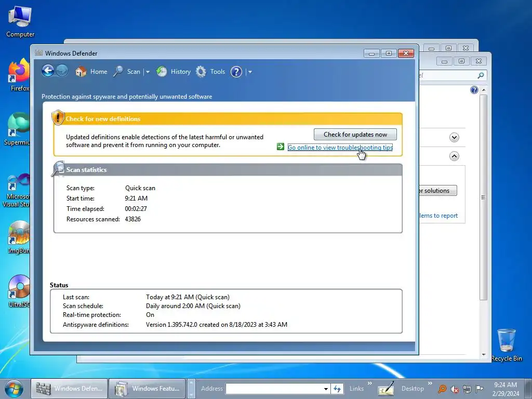Open the ImgBurn desktop shortcut
The height and width of the screenshot is (399, 532).
(18, 237)
